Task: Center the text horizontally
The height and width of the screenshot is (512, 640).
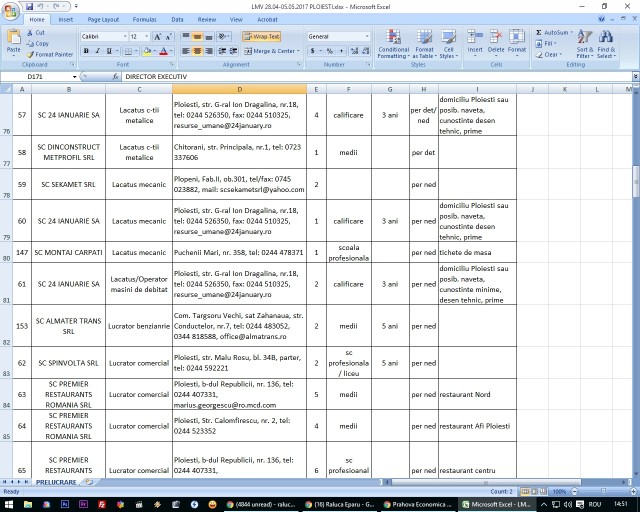Action: pyautogui.click(x=197, y=51)
